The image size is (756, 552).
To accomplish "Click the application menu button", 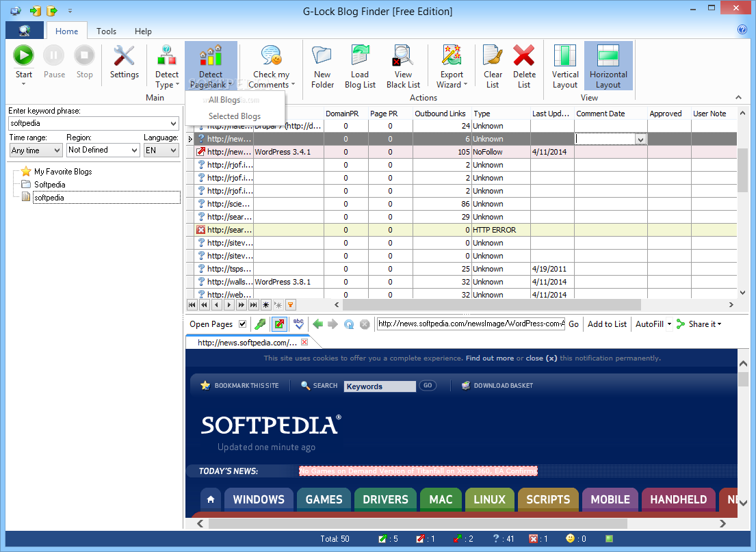I will [x=25, y=31].
